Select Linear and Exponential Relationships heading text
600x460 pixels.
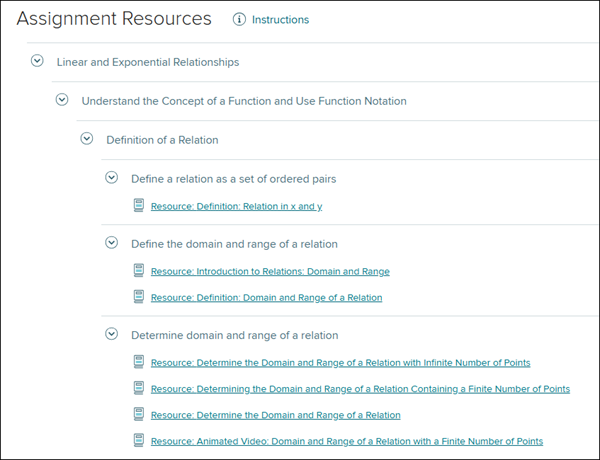(x=147, y=62)
